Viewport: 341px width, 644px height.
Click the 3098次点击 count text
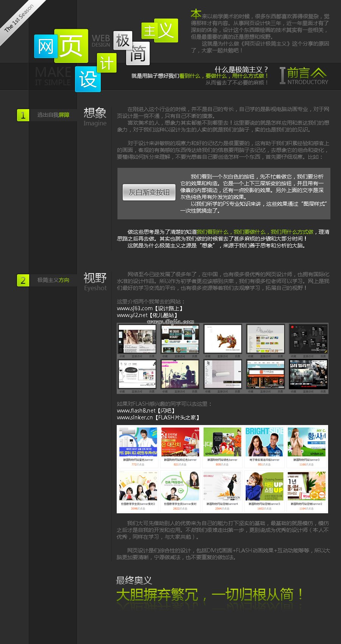click(138, 509)
